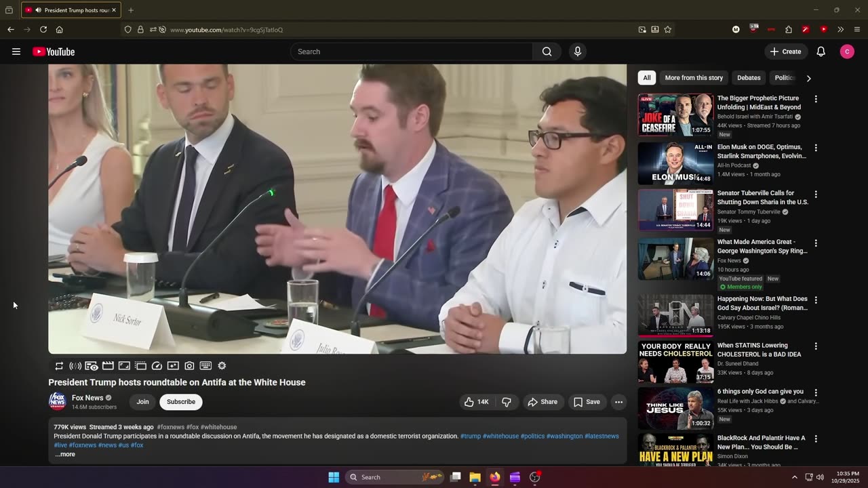Toggle the loop video icon below the player

(x=60, y=366)
